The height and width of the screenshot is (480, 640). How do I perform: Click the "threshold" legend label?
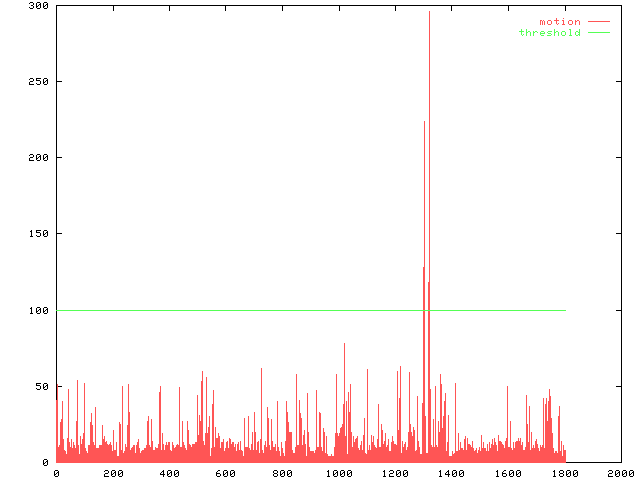tap(549, 33)
